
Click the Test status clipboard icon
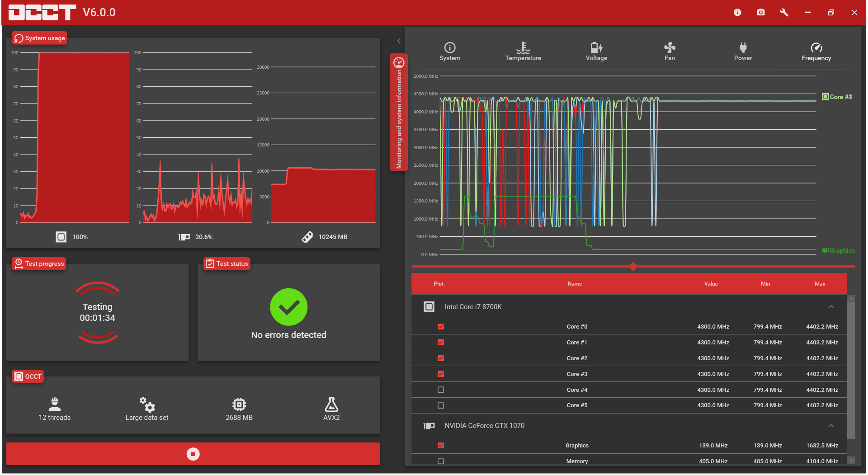click(x=210, y=264)
